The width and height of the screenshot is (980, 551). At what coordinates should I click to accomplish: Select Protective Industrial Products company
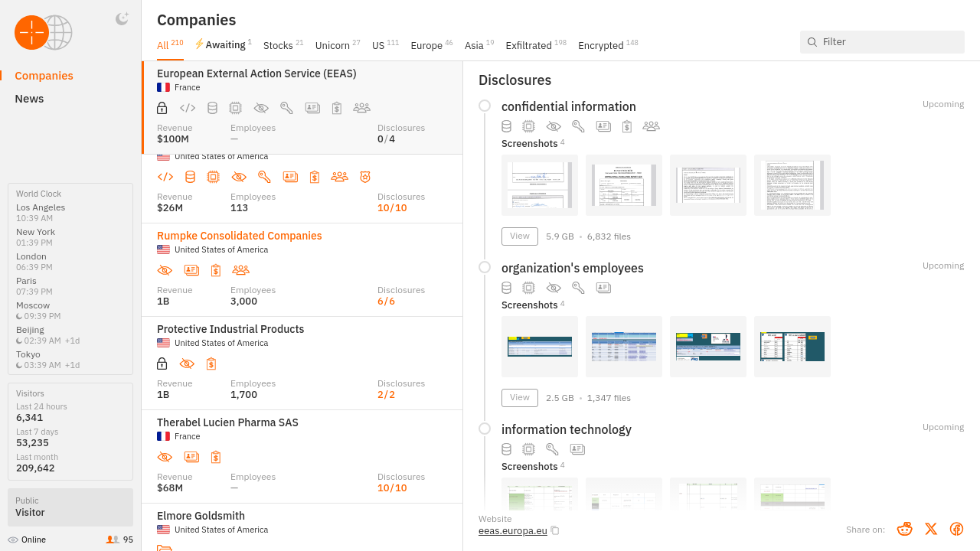point(230,329)
